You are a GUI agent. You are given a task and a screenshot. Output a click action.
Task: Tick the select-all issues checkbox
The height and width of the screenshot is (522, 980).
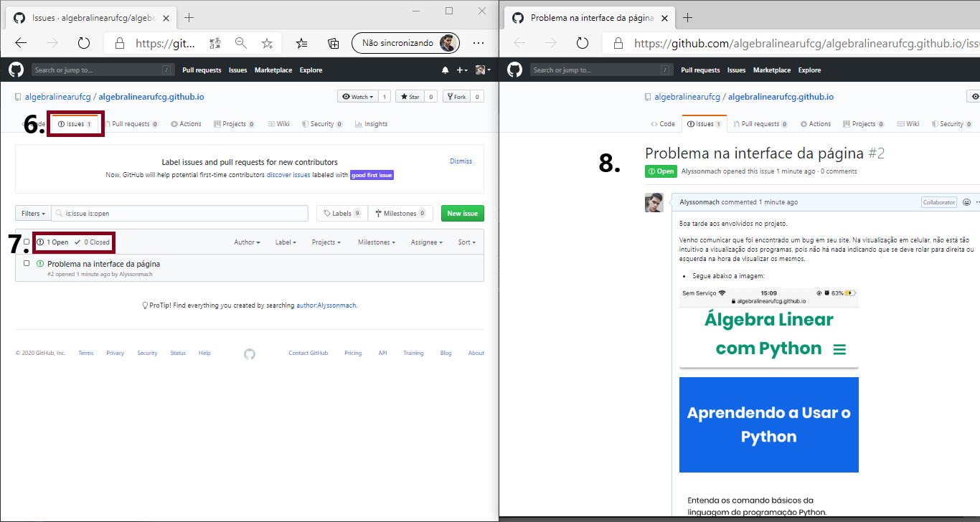tap(27, 242)
